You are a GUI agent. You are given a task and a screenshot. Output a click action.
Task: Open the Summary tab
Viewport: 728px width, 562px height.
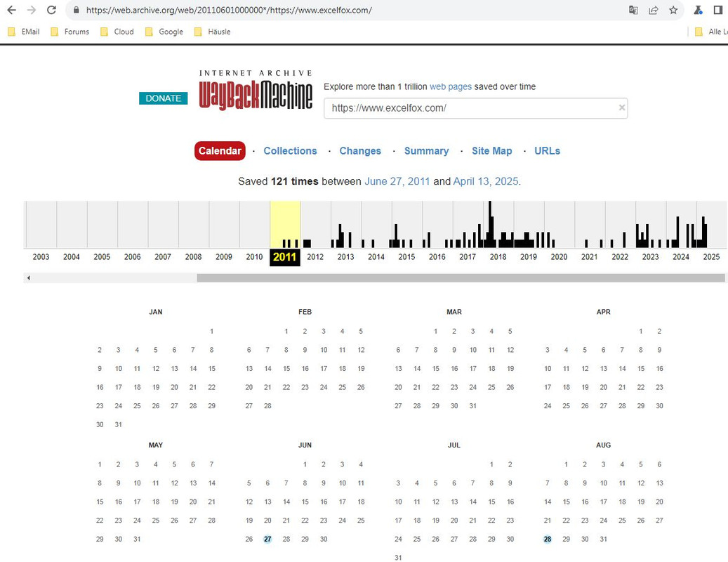pos(426,151)
